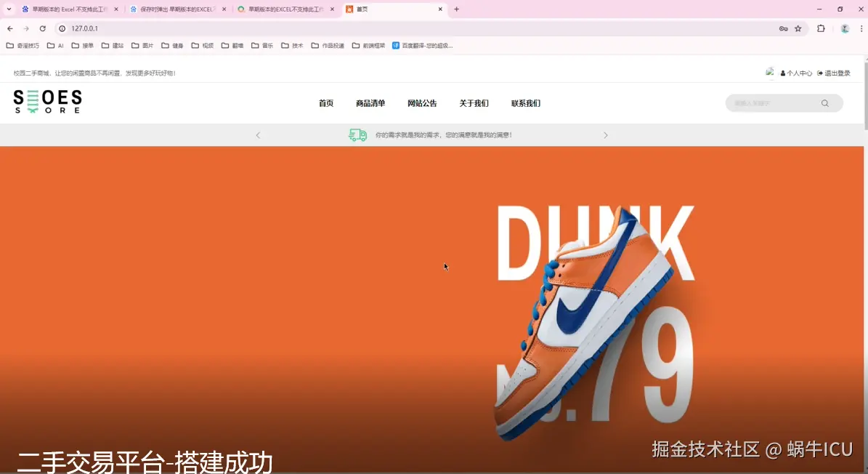Close the first Excel browser tab
The image size is (868, 474).
[116, 9]
